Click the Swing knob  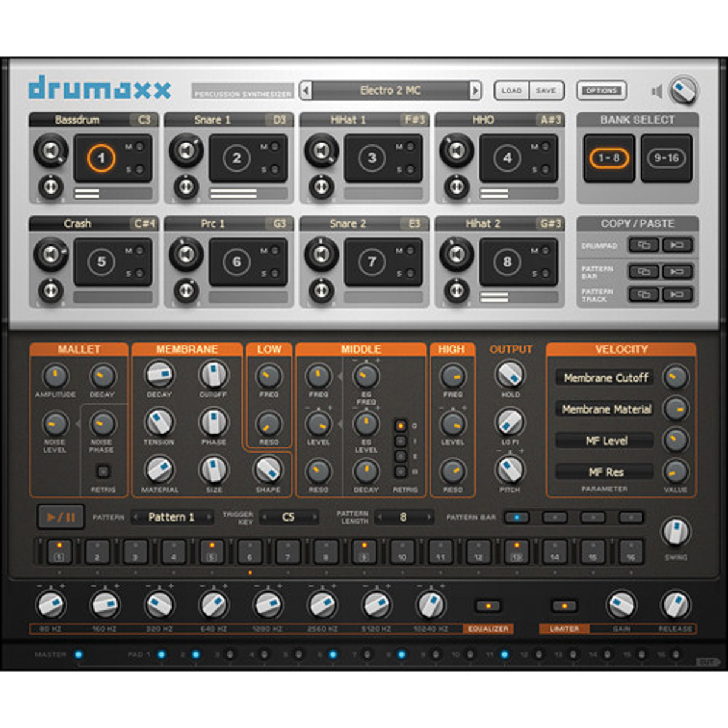(x=675, y=532)
